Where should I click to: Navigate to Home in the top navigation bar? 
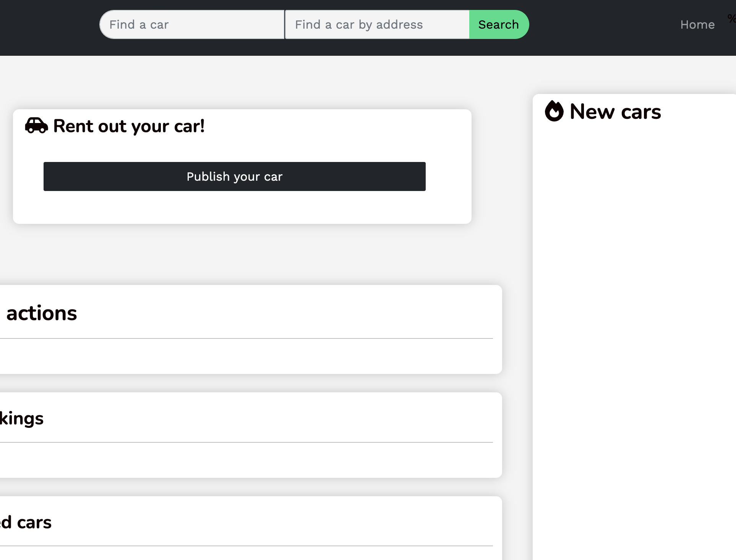697,24
